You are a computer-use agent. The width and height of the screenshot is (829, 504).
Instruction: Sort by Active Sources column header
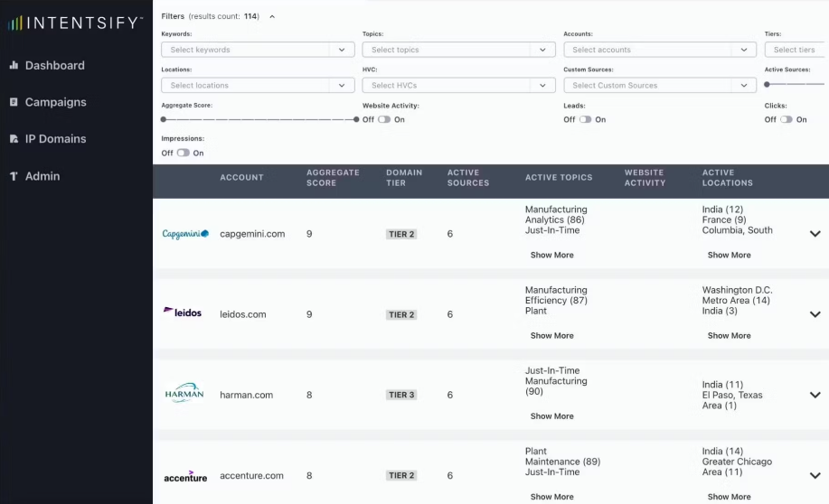tap(468, 178)
